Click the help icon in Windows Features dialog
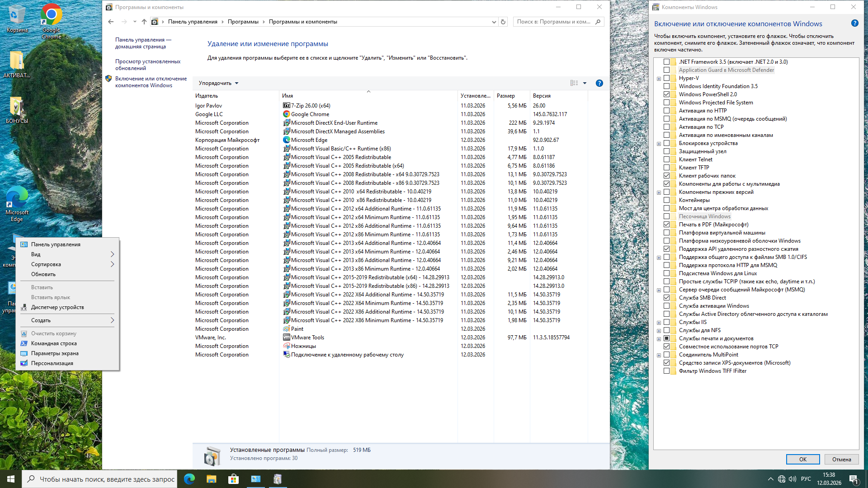The width and height of the screenshot is (868, 488). (x=854, y=23)
